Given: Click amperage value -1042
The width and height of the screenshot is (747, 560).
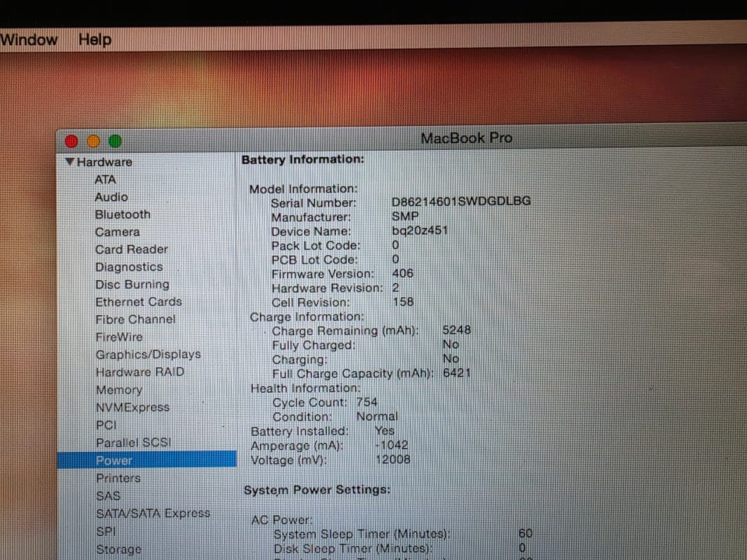Looking at the screenshot, I should click(391, 445).
